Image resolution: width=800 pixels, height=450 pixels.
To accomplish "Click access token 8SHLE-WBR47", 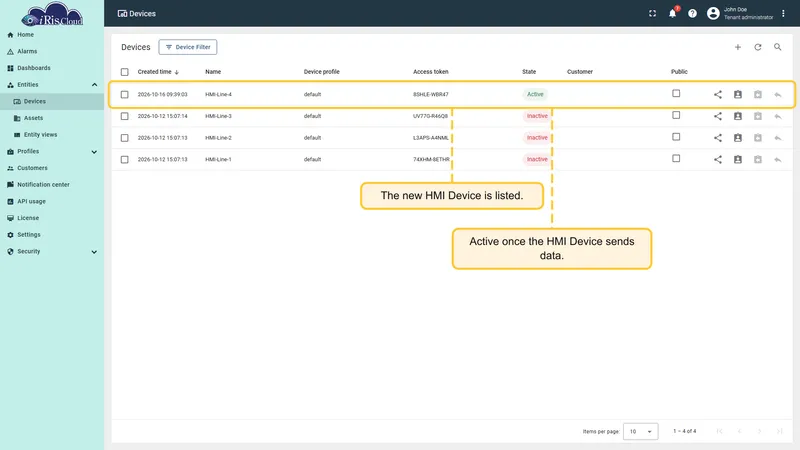I will 431,94.
